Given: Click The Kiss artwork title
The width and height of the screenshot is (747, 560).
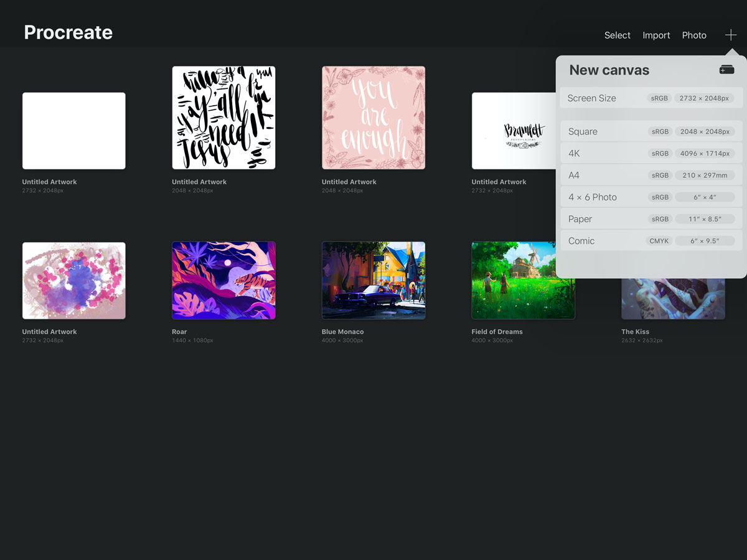Looking at the screenshot, I should click(x=635, y=332).
